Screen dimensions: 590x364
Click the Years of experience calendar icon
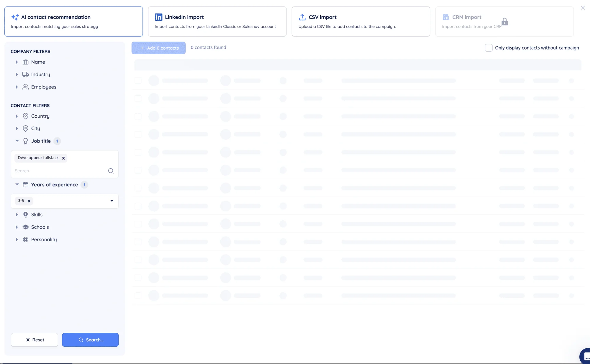(x=26, y=185)
